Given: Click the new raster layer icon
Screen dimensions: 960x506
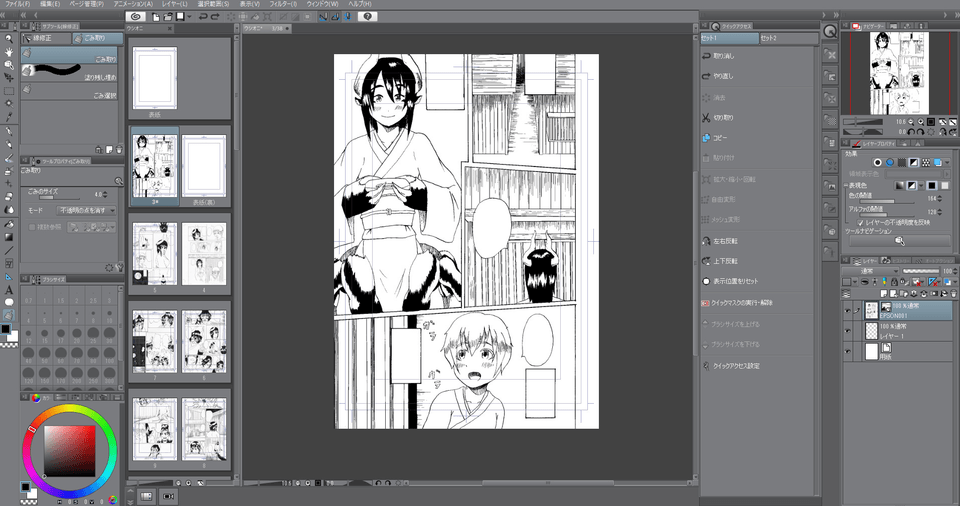Looking at the screenshot, I should click(x=883, y=294).
